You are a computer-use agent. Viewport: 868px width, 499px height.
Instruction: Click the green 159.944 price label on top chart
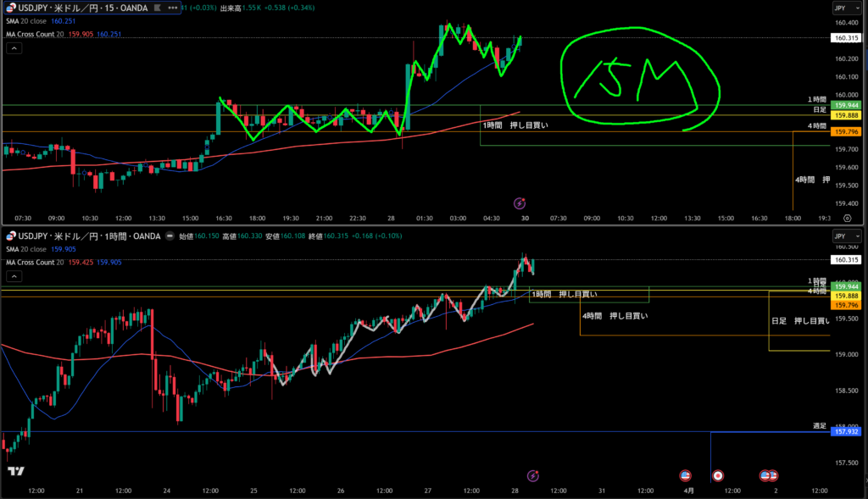pyautogui.click(x=846, y=105)
